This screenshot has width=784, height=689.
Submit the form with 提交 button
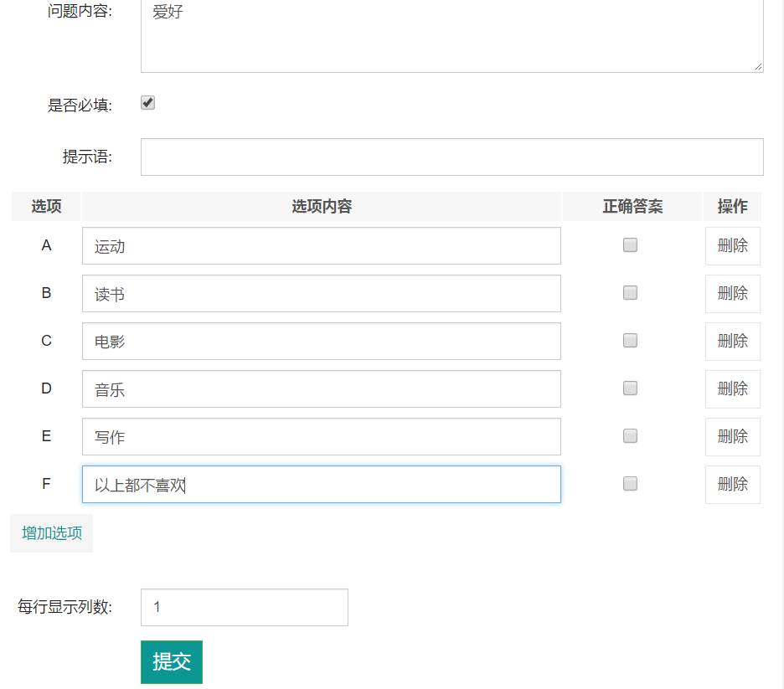pos(171,662)
